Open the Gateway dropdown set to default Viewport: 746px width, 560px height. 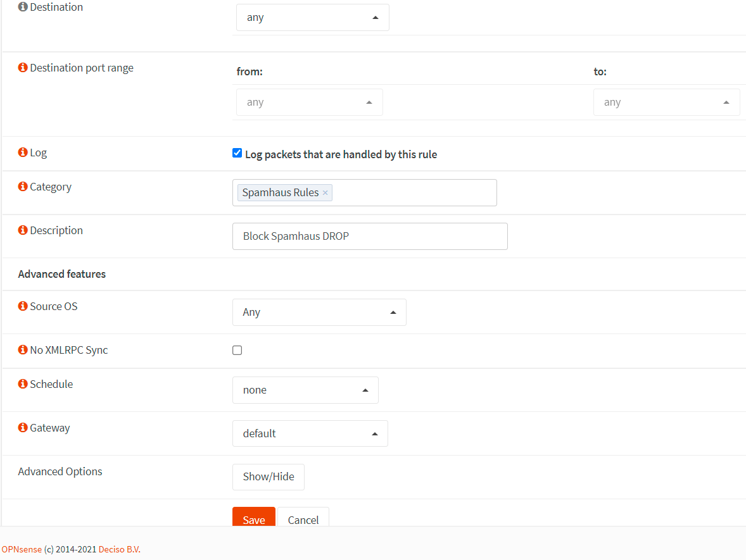tap(310, 434)
